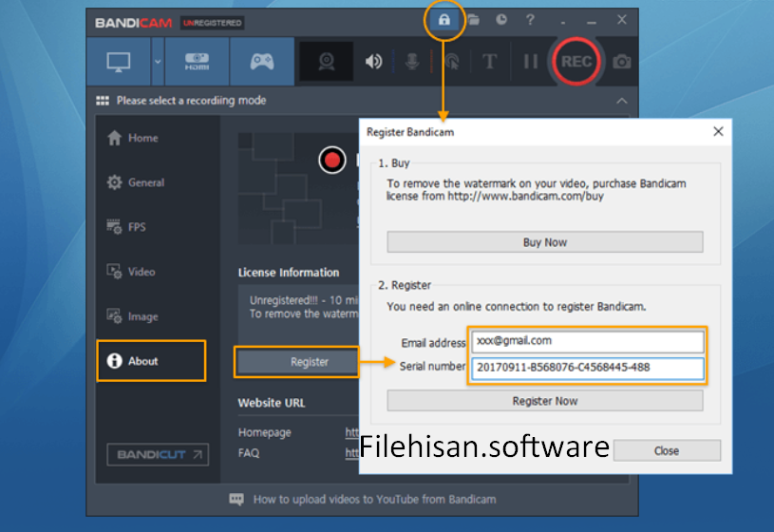Start recording with the REC button

[x=576, y=61]
